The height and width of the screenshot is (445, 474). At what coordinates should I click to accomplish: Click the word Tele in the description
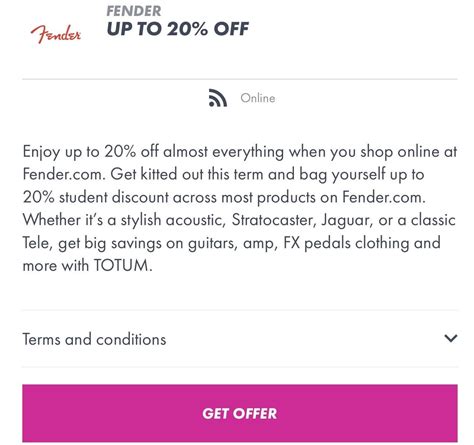tap(38, 243)
